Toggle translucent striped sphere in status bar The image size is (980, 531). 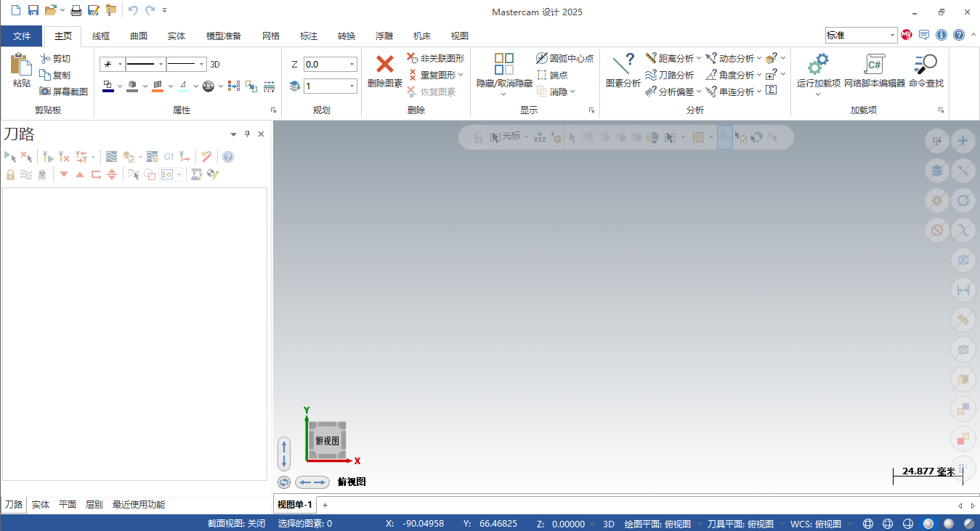click(968, 524)
